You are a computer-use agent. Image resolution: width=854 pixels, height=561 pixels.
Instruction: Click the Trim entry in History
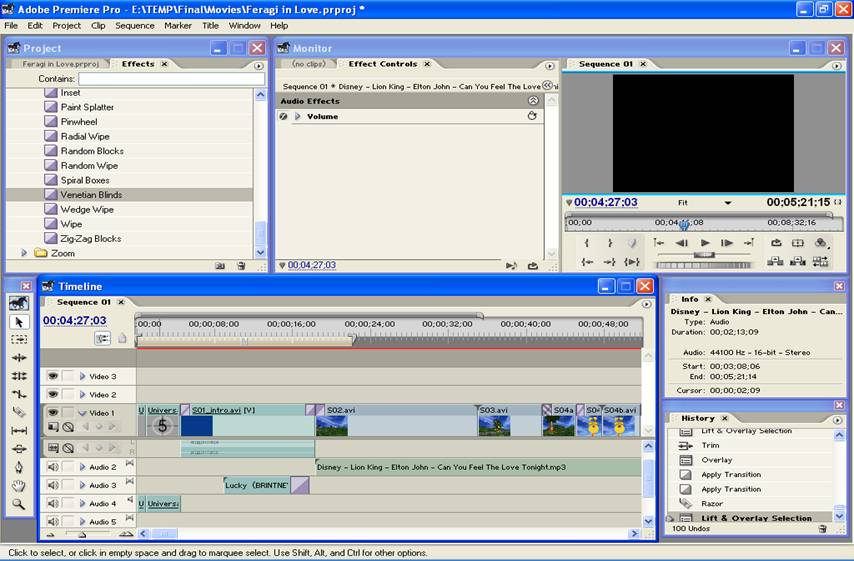click(711, 445)
